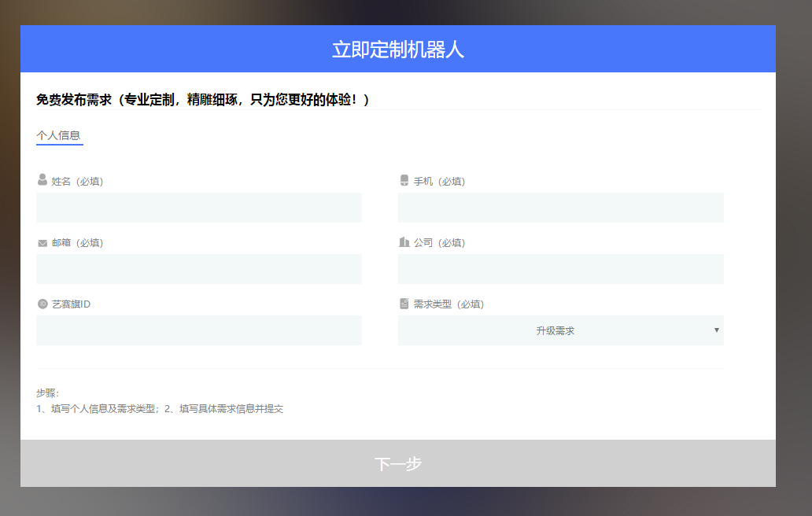Select the 邮箱 (必填) input box
812x516 pixels.
pos(199,269)
